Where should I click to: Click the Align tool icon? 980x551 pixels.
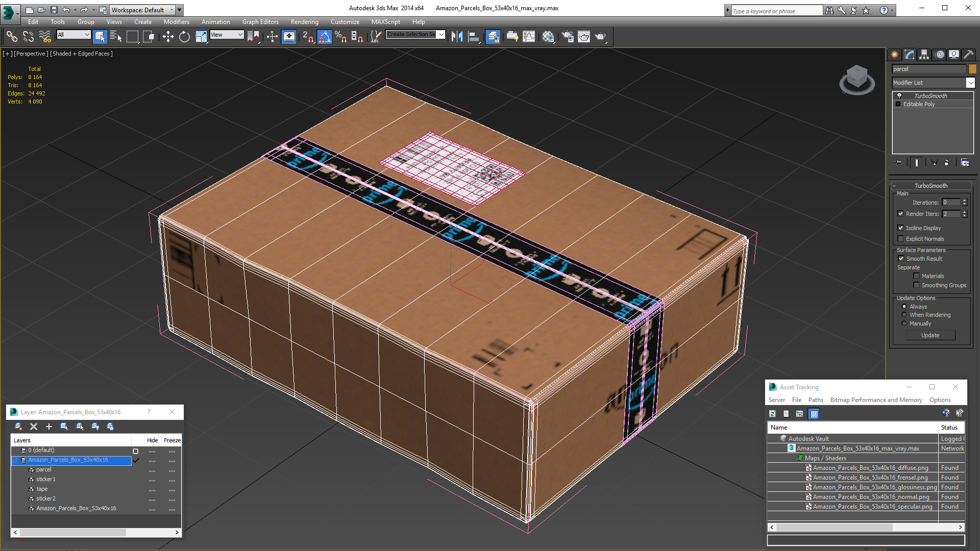pyautogui.click(x=474, y=36)
